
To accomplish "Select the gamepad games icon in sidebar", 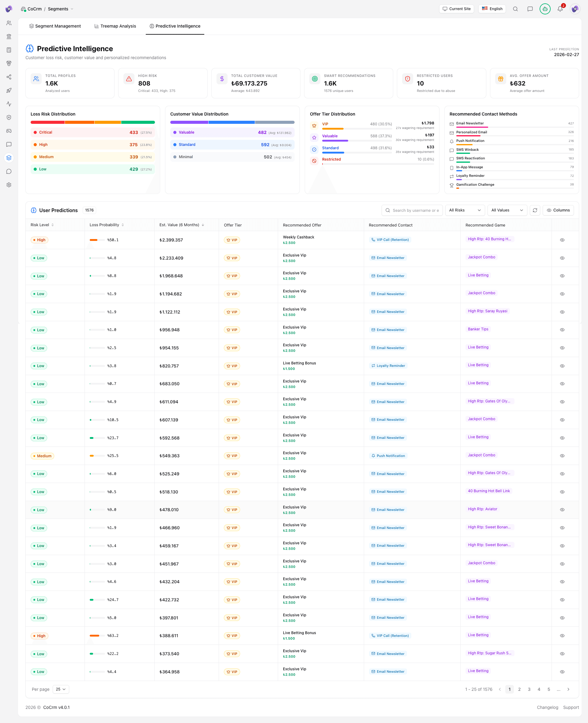I will tap(9, 131).
